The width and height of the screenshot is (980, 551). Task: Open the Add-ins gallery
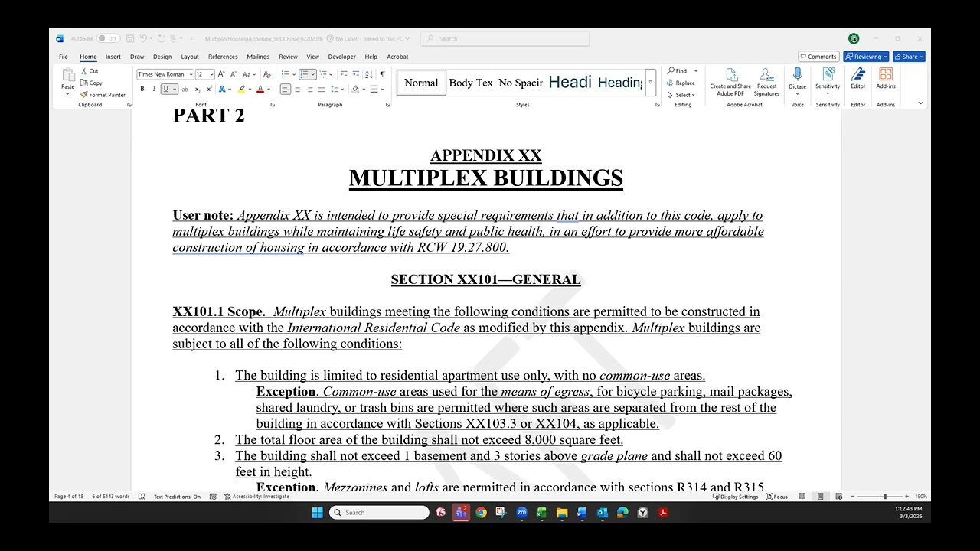click(x=886, y=78)
